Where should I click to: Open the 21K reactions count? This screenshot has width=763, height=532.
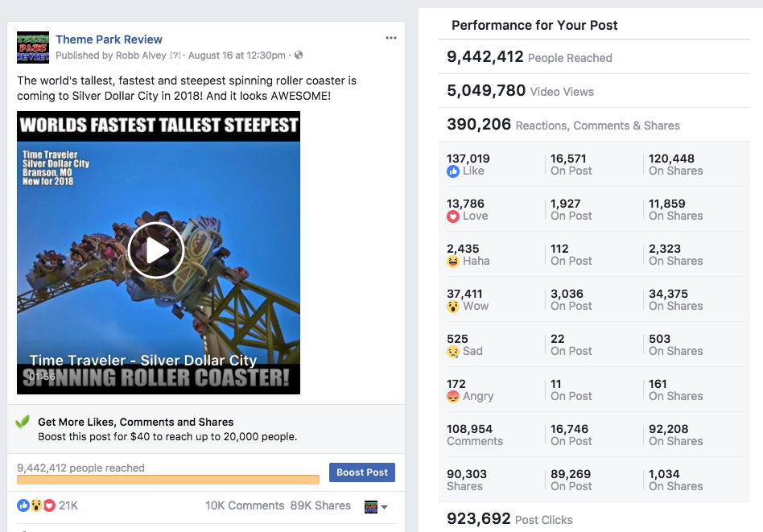pos(68,505)
